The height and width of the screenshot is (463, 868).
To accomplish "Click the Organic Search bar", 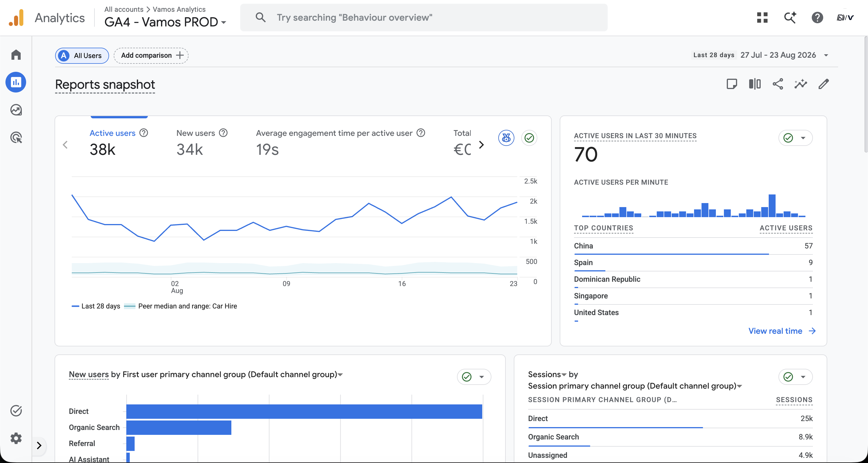I will click(179, 428).
